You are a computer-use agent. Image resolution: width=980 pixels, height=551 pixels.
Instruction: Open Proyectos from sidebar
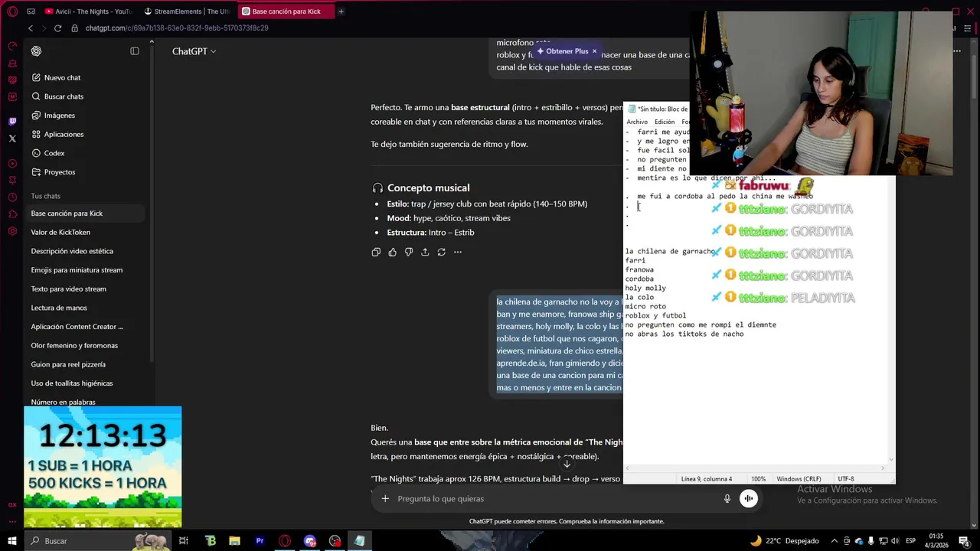point(59,172)
